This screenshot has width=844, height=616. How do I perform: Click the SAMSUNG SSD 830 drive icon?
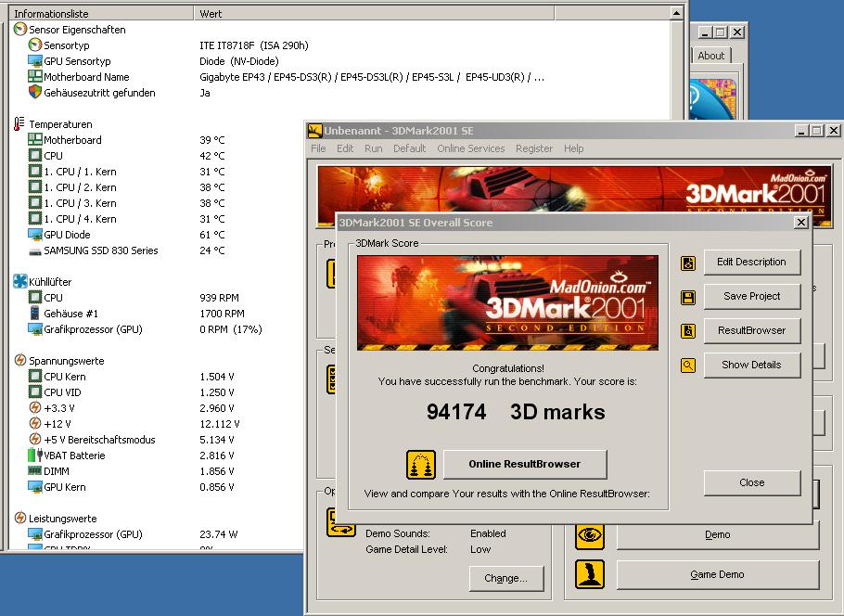[x=35, y=250]
